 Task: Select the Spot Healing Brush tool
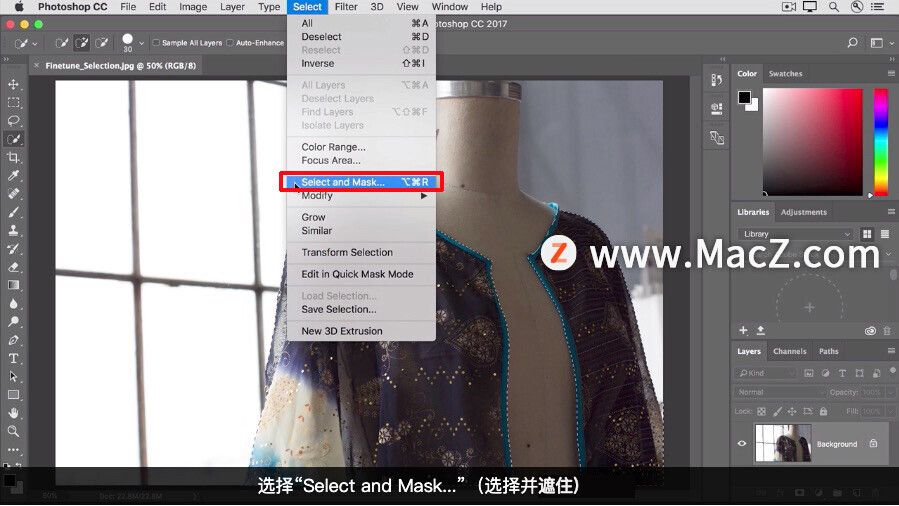click(x=13, y=194)
